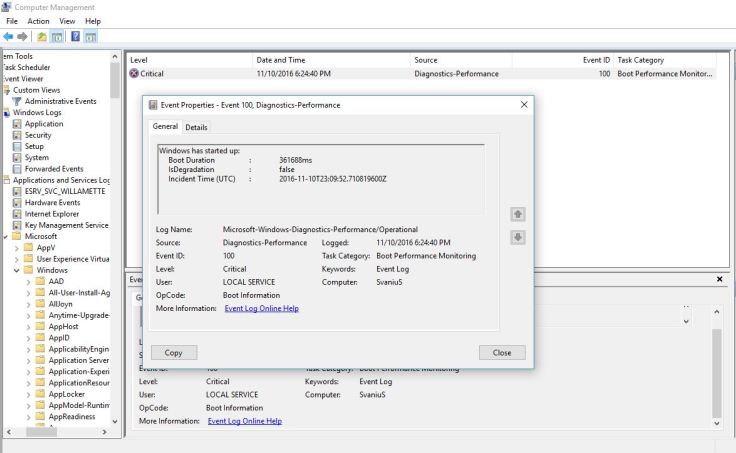Select Hardware Events log
The height and width of the screenshot is (453, 736).
point(52,203)
